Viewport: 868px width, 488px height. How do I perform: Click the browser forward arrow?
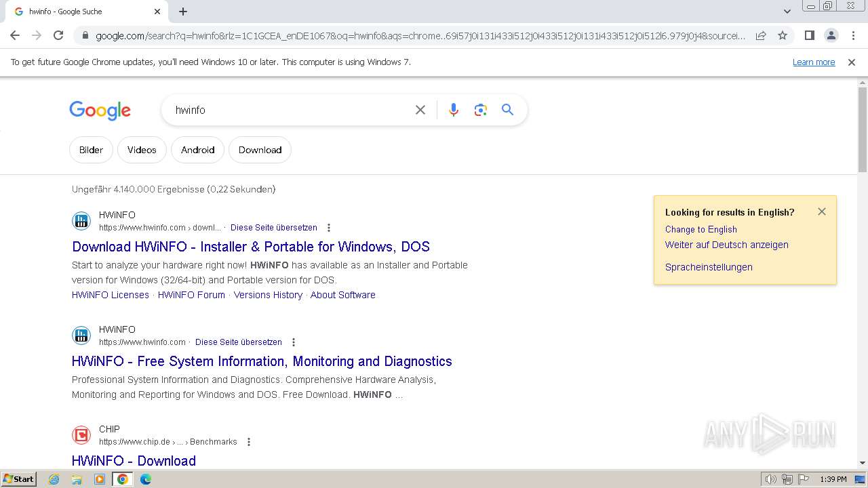[x=37, y=35]
